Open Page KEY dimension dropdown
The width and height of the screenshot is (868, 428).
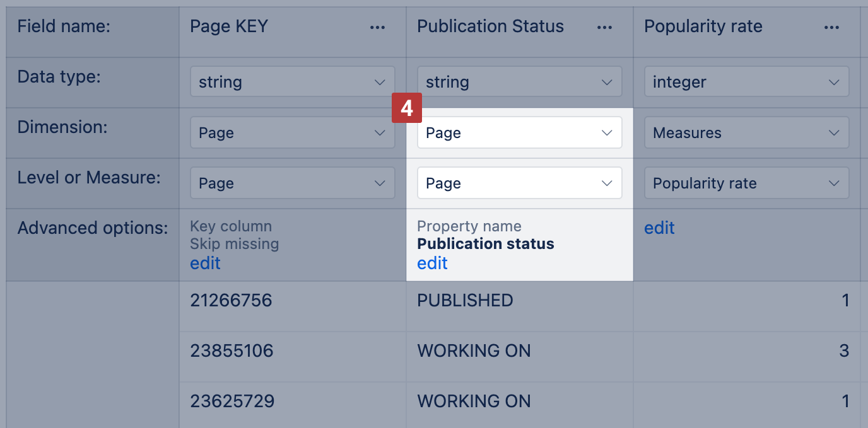click(x=293, y=133)
